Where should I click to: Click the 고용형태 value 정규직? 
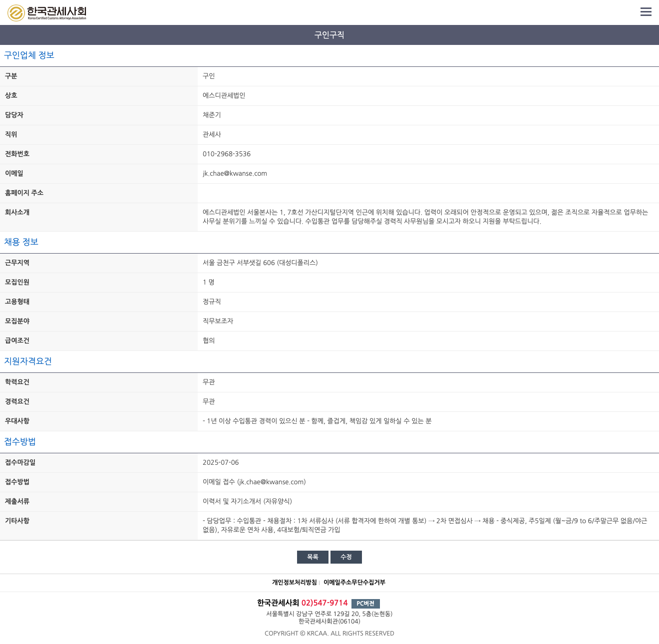212,302
